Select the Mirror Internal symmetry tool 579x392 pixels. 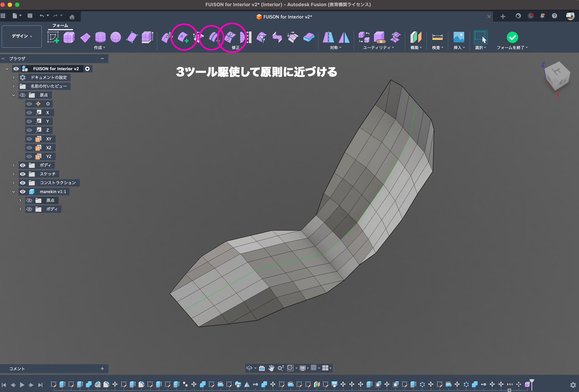(328, 37)
